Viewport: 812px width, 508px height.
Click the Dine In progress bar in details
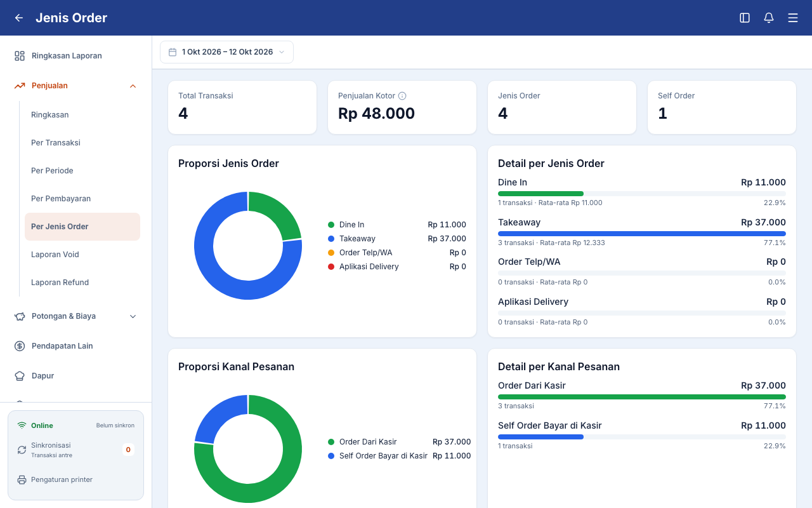click(x=642, y=194)
